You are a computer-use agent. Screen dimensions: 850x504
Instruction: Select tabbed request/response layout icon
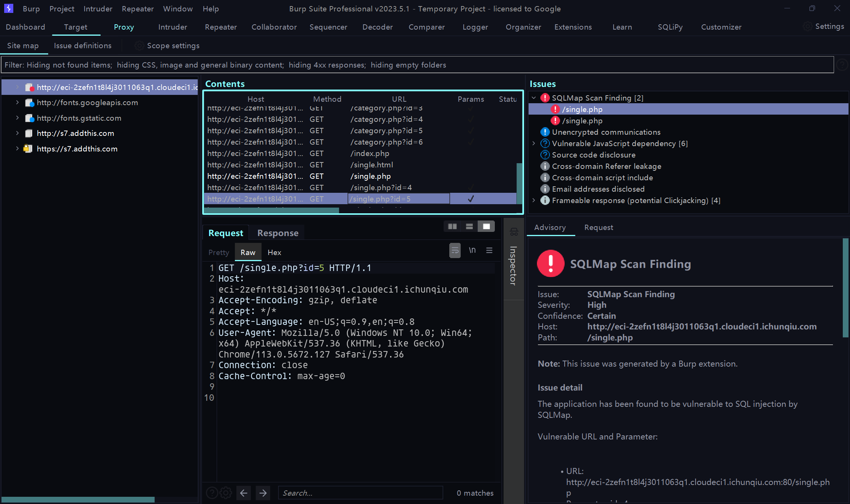[x=486, y=227]
